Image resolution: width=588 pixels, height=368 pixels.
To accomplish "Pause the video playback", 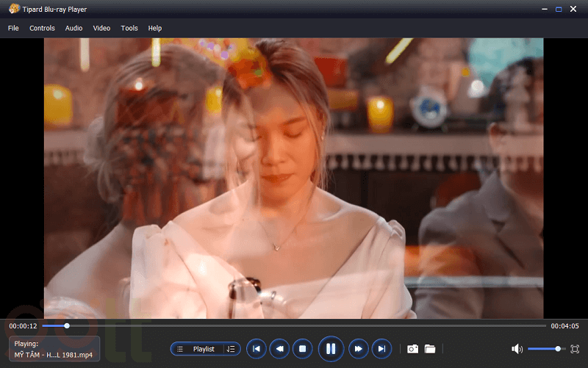I will (x=331, y=348).
